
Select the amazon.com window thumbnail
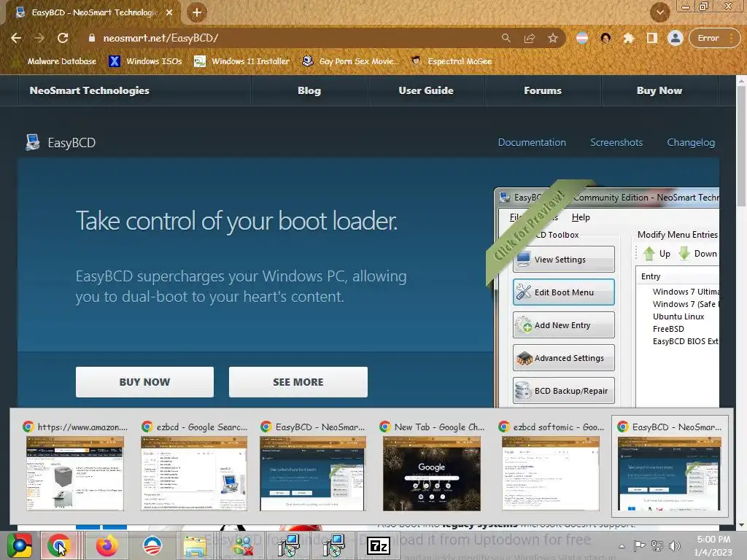tap(75, 467)
